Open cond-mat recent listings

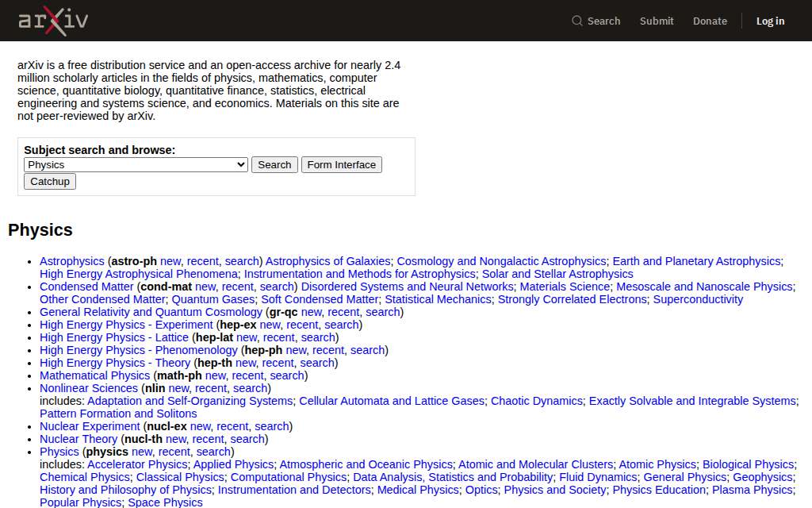pos(238,287)
